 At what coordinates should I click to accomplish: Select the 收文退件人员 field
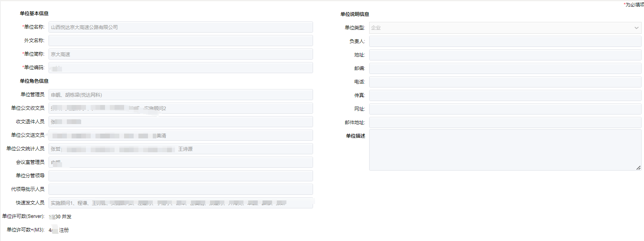click(x=181, y=122)
